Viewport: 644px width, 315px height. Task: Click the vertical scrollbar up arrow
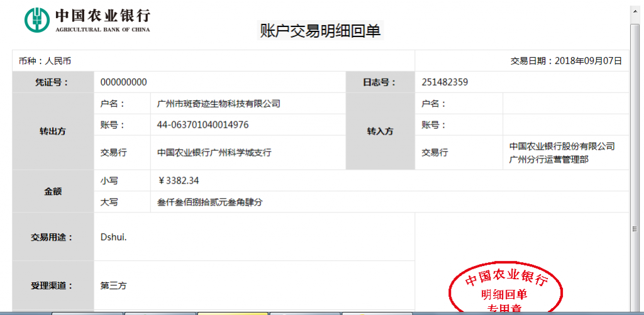pyautogui.click(x=636, y=12)
